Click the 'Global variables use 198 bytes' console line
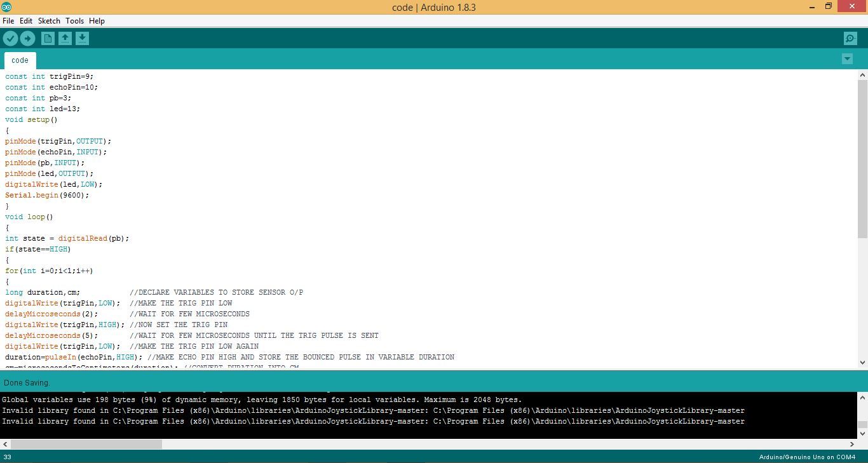 coord(262,399)
